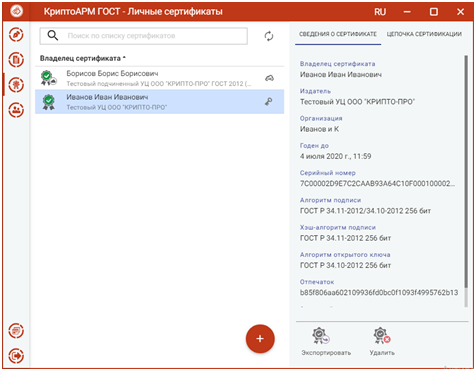Click the issuer value Тестовый УЦ ООО "КРИПТО-ПРО" in details

coord(357,102)
